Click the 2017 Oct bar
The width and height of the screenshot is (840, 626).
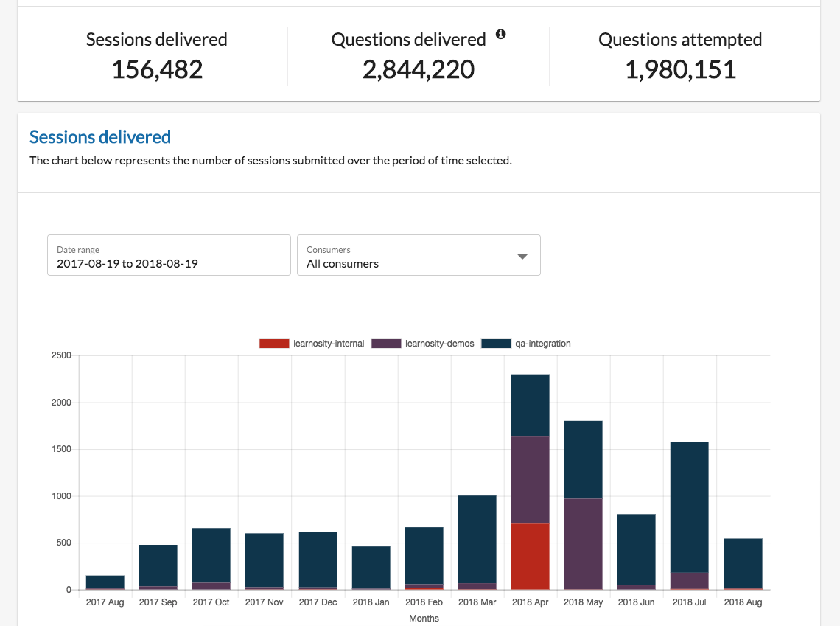pos(211,559)
